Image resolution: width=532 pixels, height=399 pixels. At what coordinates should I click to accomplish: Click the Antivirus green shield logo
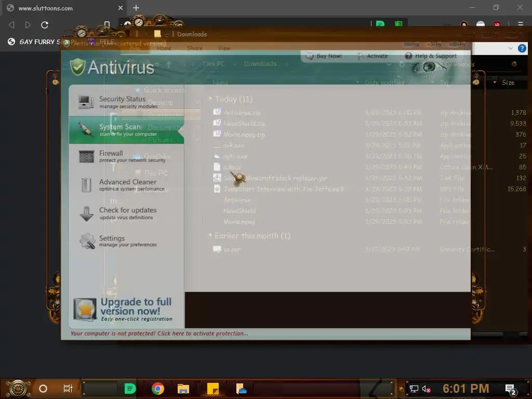tap(78, 66)
